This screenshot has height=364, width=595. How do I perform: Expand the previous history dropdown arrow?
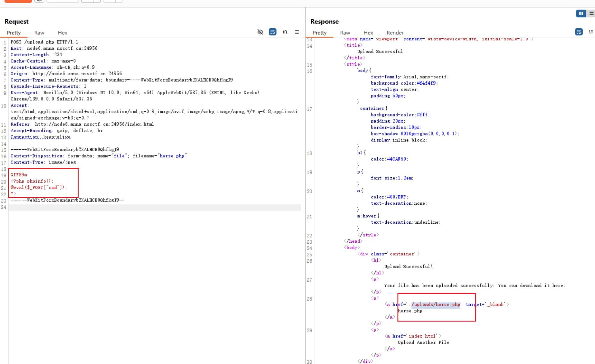click(x=97, y=1)
